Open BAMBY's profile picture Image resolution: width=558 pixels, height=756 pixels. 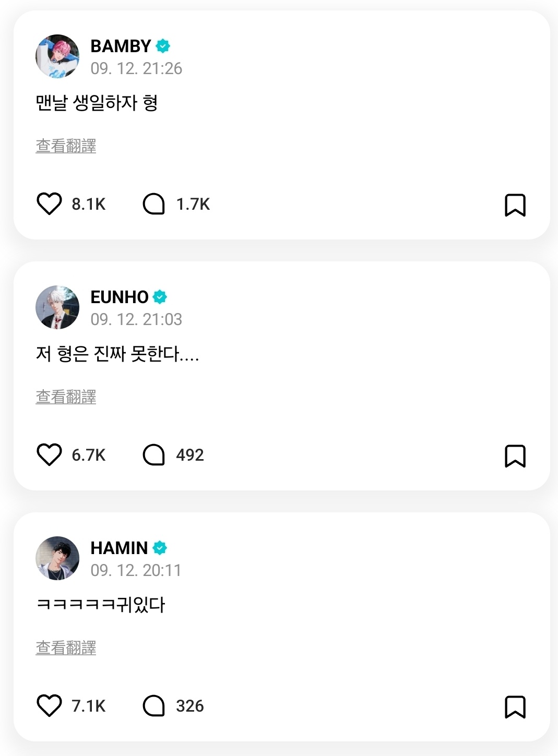[x=57, y=56]
